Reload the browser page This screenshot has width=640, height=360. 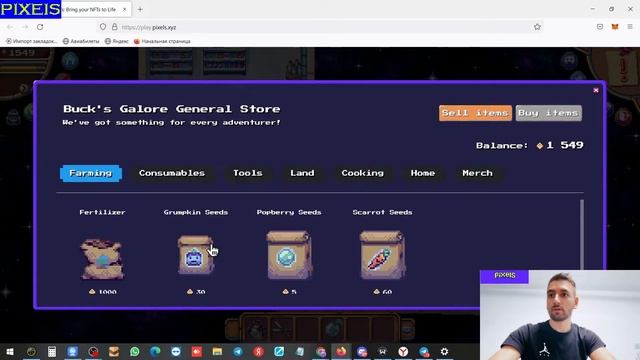pyautogui.click(x=40, y=27)
